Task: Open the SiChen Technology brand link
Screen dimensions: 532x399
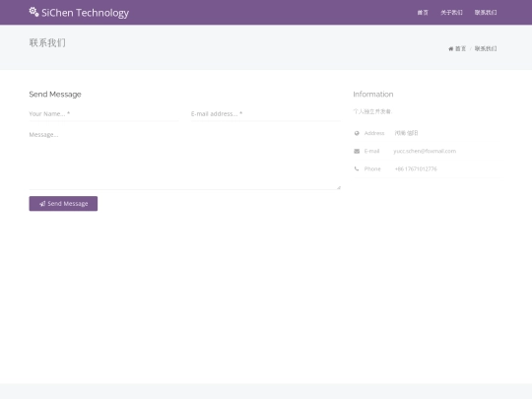Action: 79,13
